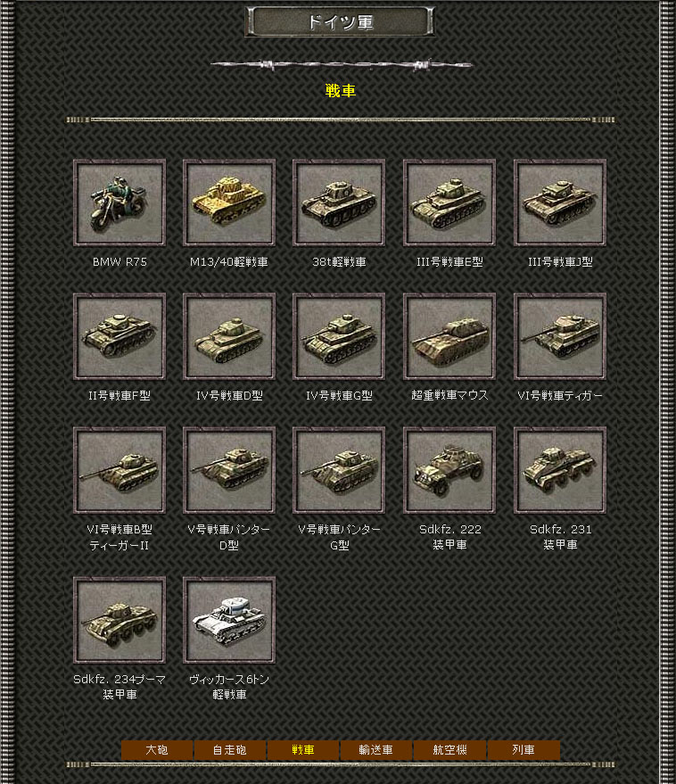The width and height of the screenshot is (676, 784).
Task: Select the highlighted 戦車 tab
Action: pos(303,750)
